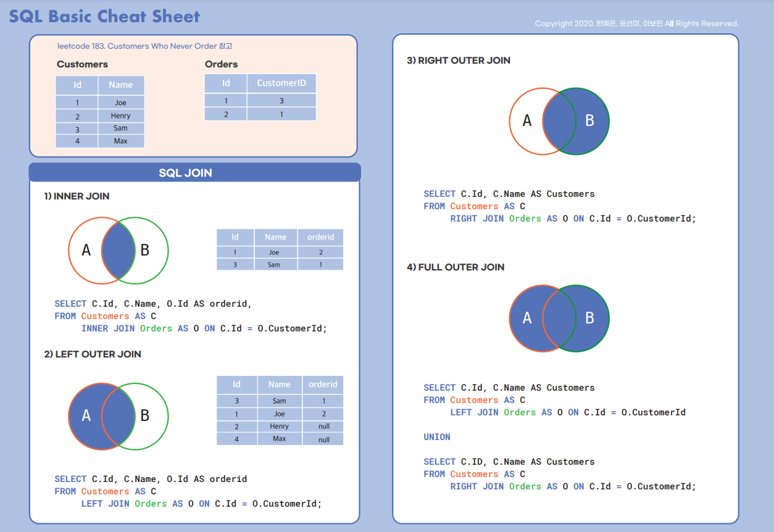Screen dimensions: 774x532
Task: Select the LEFT OUTER JOIN Venn diagram
Action: point(117,416)
